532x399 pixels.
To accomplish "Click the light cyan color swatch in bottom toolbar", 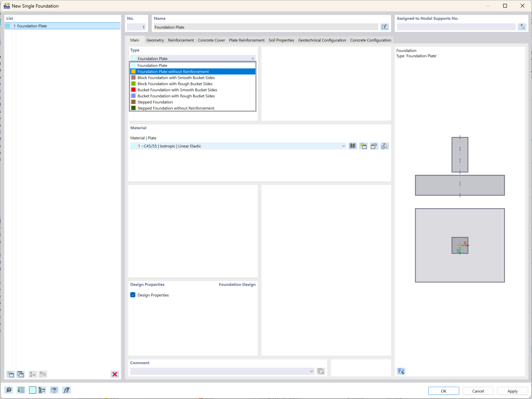I will point(33,390).
